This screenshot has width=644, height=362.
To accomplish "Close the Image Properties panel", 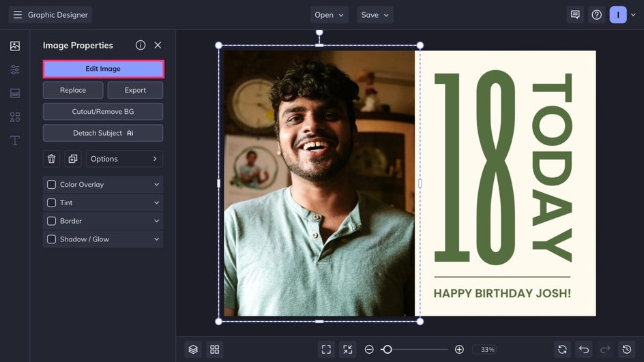I will 158,45.
